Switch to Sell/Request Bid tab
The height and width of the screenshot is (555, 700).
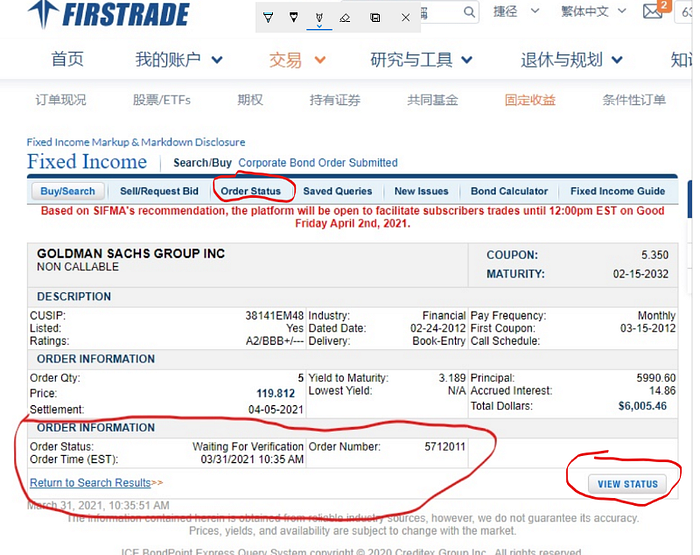pyautogui.click(x=159, y=191)
